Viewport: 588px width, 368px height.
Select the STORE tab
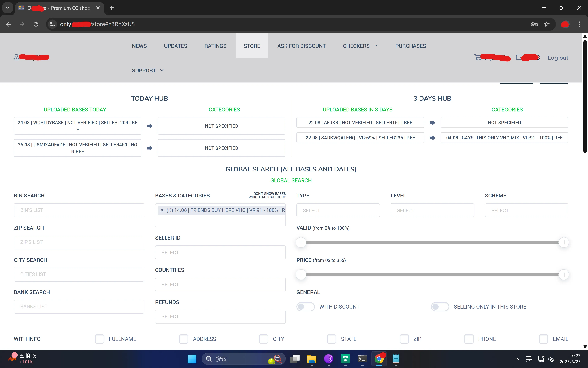(252, 46)
